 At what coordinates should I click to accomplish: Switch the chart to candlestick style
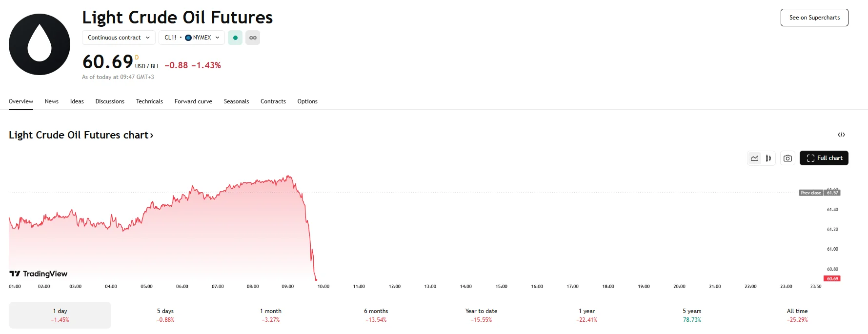(767, 158)
